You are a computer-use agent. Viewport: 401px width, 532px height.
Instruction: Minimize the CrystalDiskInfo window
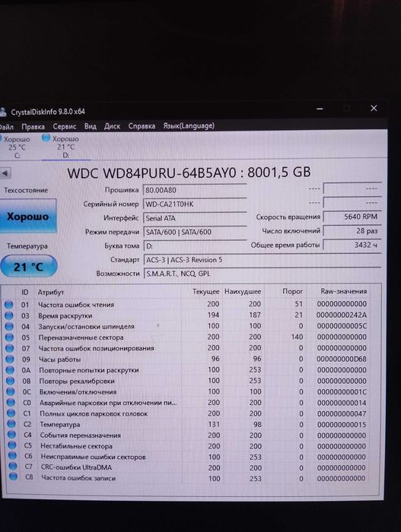[x=320, y=109]
